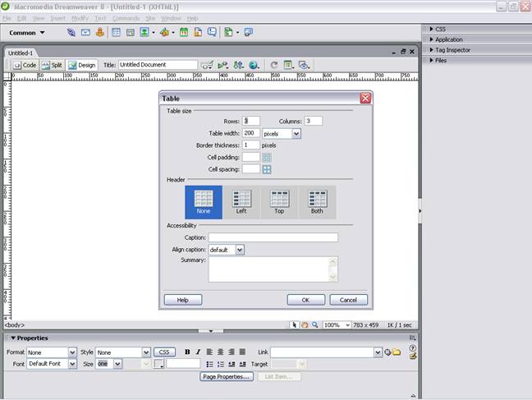Image resolution: width=532 pixels, height=400 pixels.
Task: Select the Untitled-1 document tab
Action: click(21, 53)
